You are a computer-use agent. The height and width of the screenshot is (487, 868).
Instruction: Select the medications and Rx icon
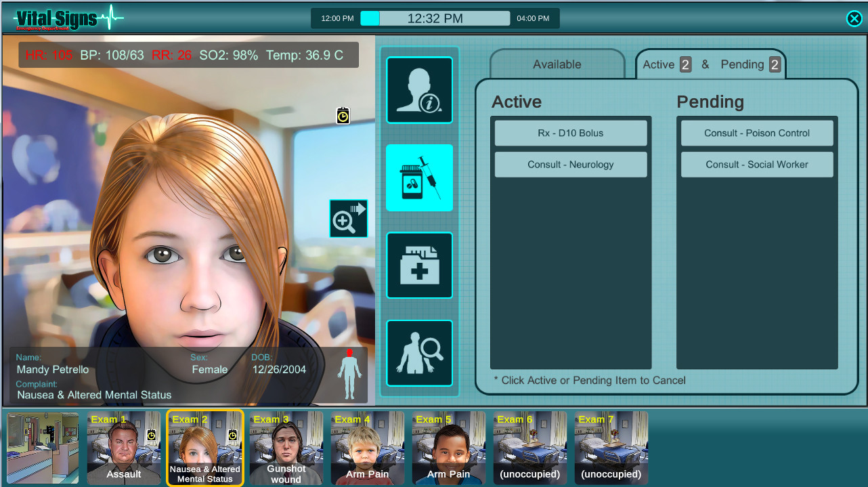pyautogui.click(x=419, y=177)
